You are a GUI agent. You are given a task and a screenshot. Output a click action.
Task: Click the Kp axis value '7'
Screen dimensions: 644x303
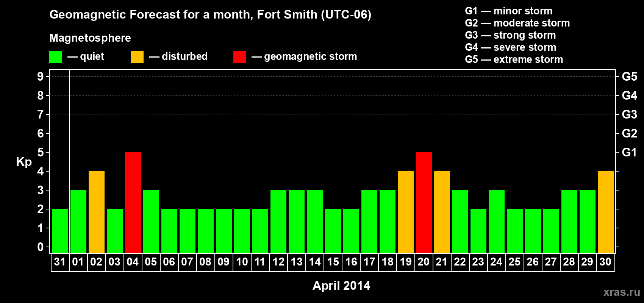(41, 114)
